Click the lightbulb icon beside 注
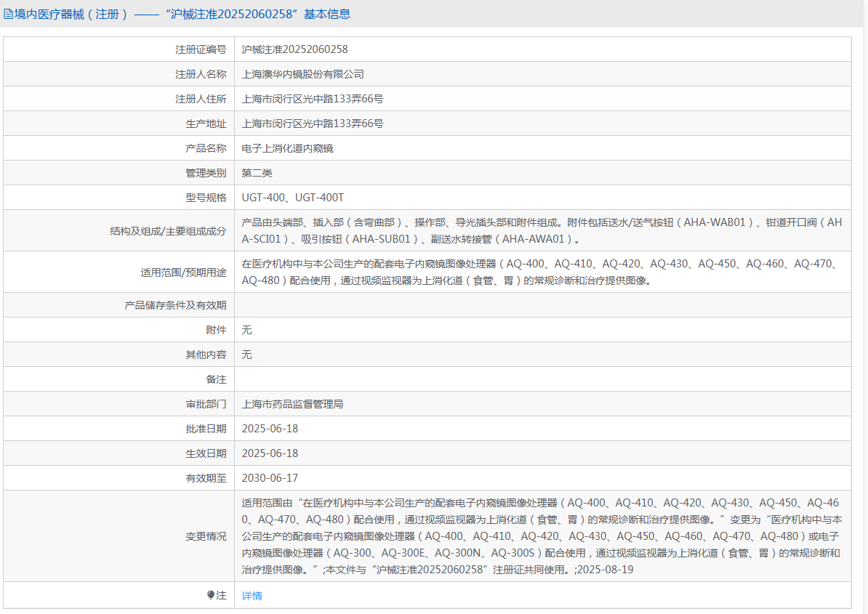Image resolution: width=868 pixels, height=614 pixels. (211, 595)
